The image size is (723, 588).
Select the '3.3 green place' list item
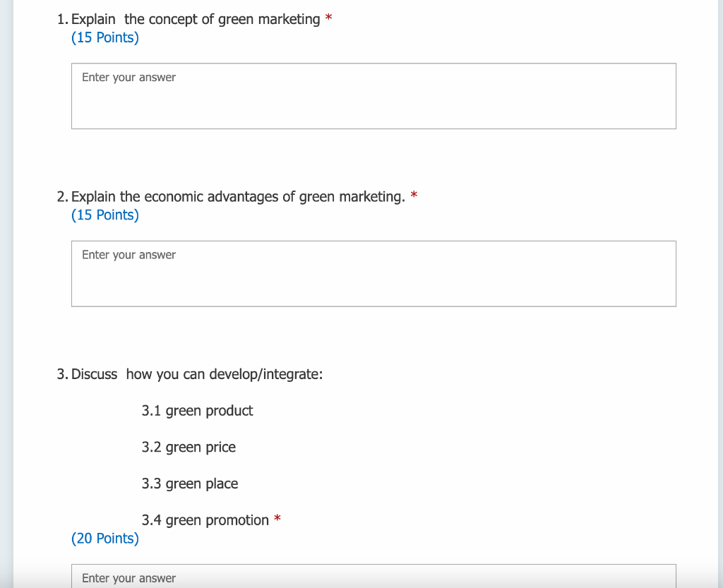click(190, 484)
